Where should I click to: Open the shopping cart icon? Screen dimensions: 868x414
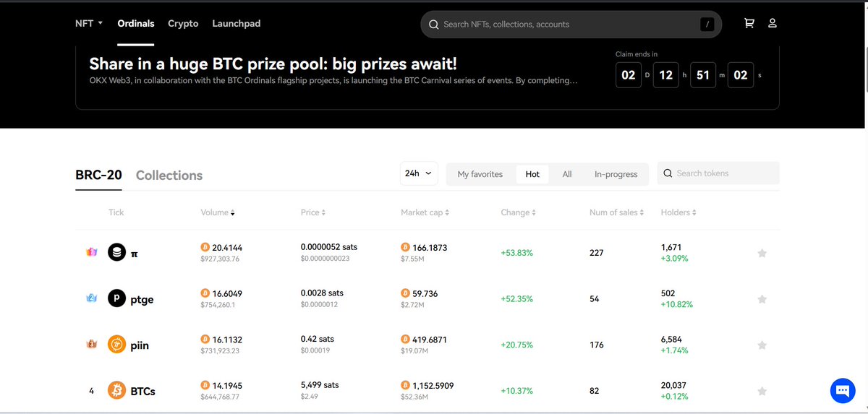click(749, 23)
